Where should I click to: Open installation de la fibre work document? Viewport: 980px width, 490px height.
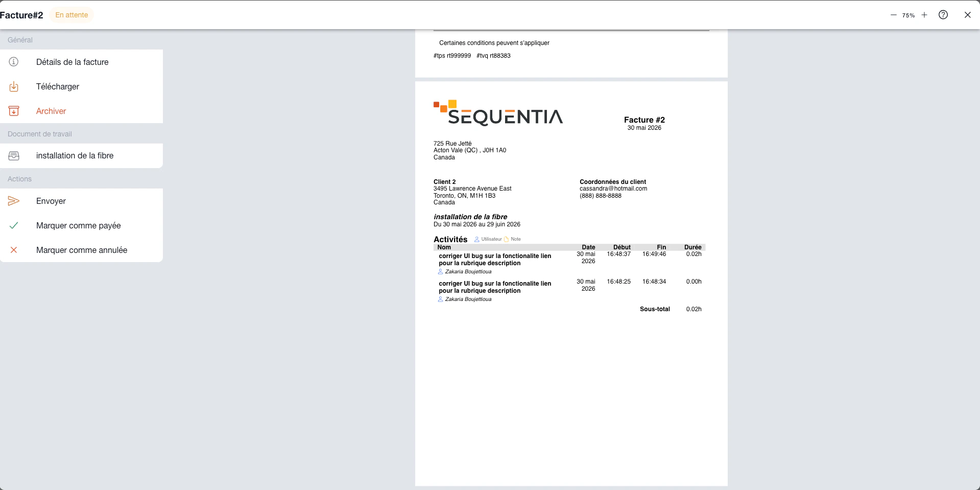tap(82, 156)
